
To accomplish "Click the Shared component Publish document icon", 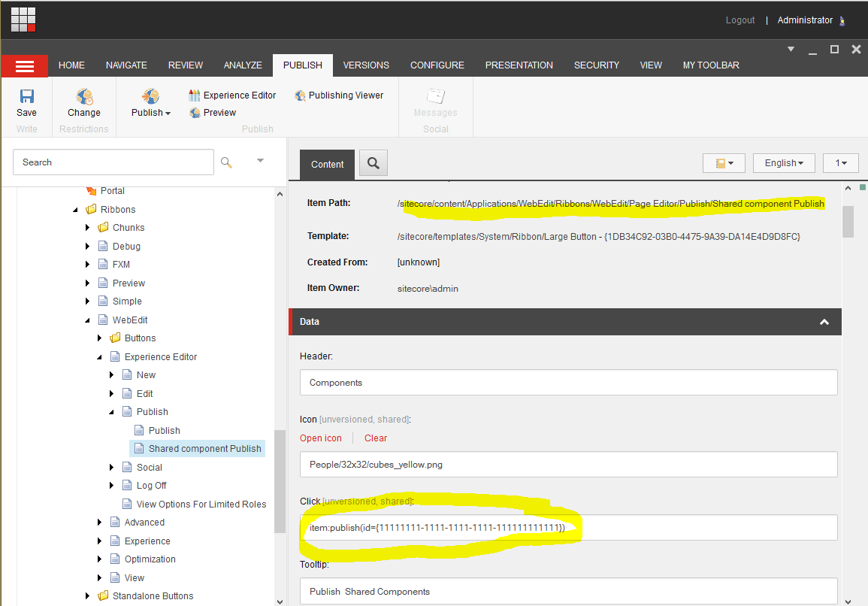I will (x=139, y=449).
